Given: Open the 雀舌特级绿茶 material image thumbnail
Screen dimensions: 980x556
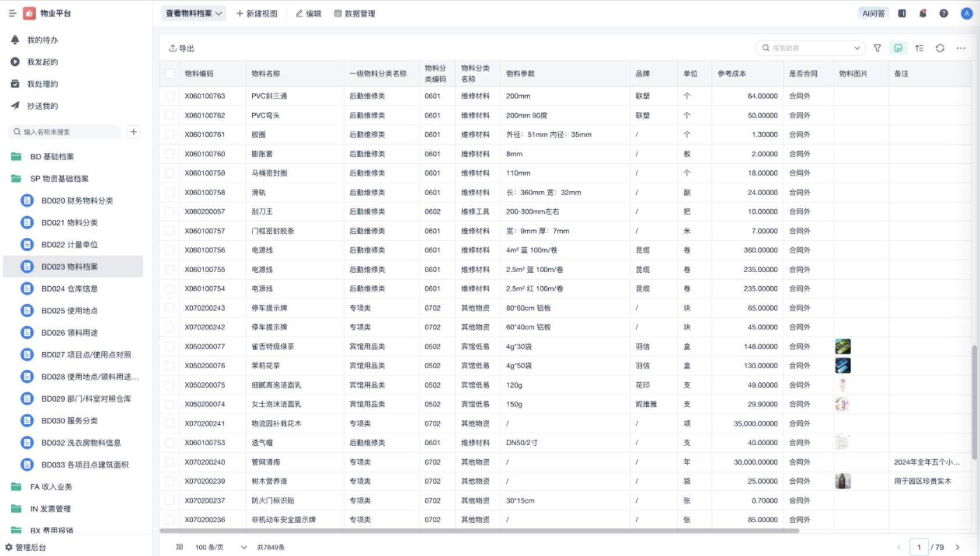Looking at the screenshot, I should [x=843, y=346].
